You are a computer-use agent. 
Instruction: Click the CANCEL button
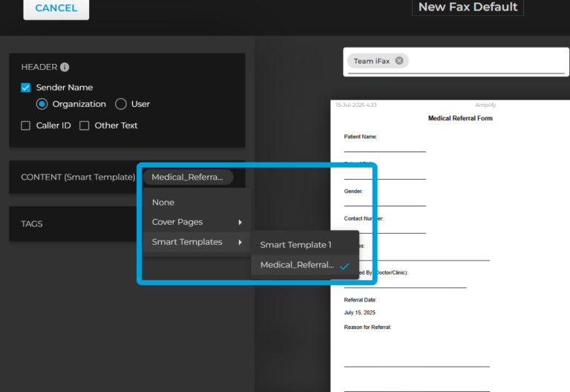pyautogui.click(x=56, y=8)
